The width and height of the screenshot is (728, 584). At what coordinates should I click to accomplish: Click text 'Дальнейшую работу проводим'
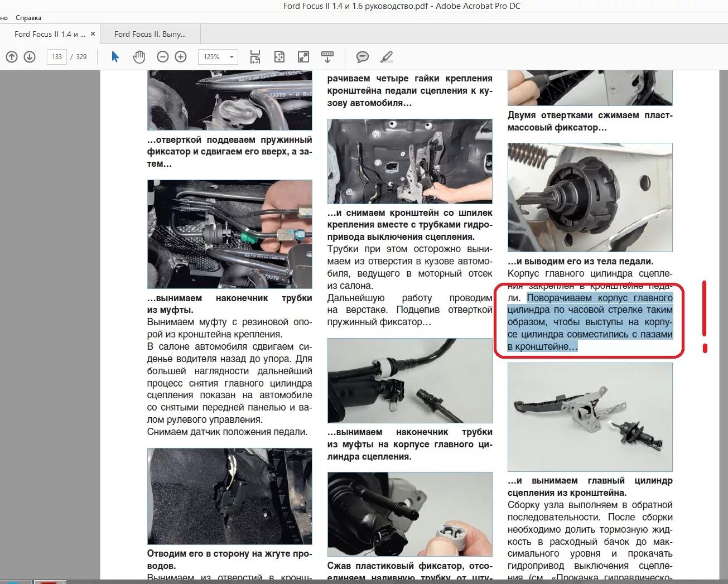pyautogui.click(x=410, y=298)
